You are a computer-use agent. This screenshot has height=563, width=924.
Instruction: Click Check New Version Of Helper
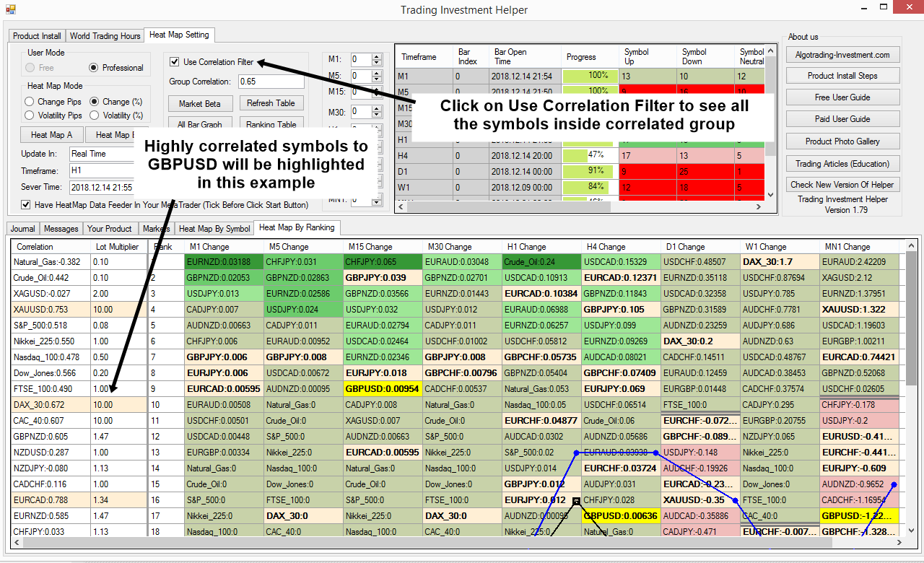coord(842,185)
